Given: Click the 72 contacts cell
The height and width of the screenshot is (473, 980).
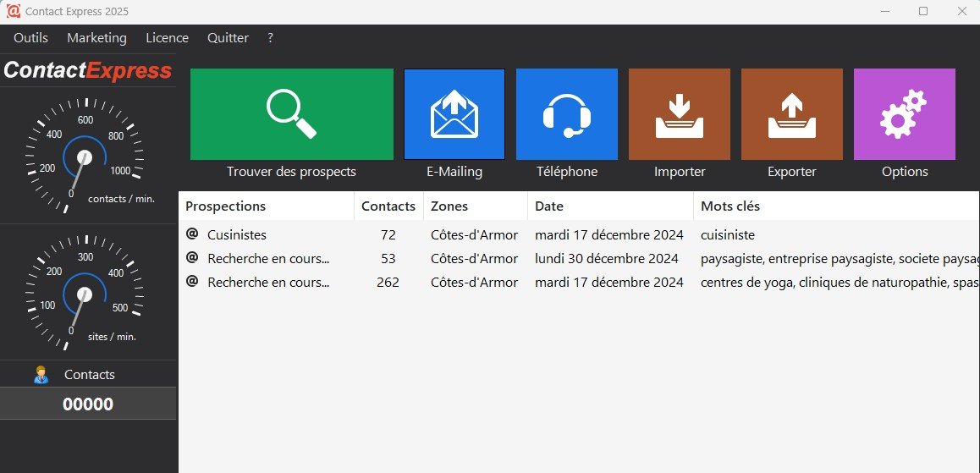Looking at the screenshot, I should (x=388, y=235).
